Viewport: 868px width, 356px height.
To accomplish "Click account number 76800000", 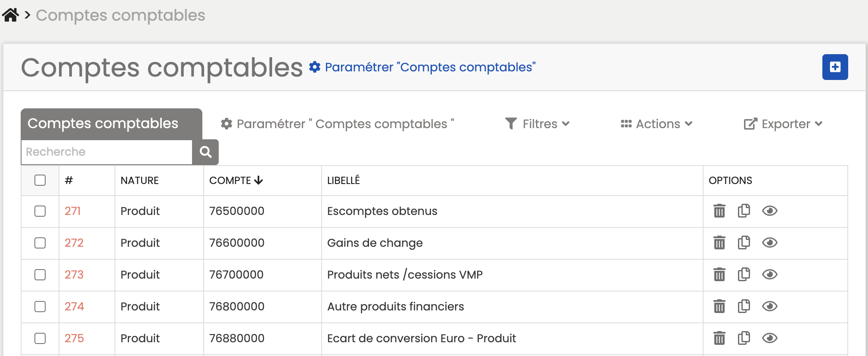I will point(237,307).
